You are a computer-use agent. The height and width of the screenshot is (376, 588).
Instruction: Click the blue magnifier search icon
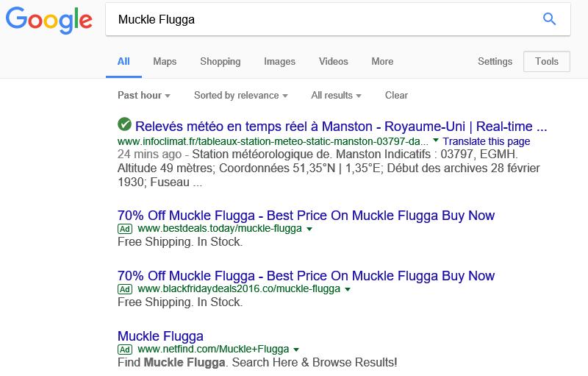549,18
